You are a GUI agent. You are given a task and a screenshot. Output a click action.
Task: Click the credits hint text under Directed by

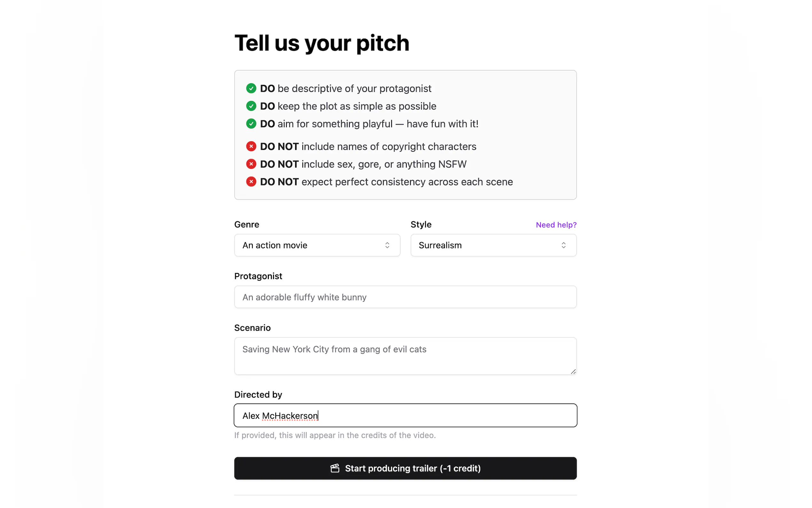coord(335,435)
